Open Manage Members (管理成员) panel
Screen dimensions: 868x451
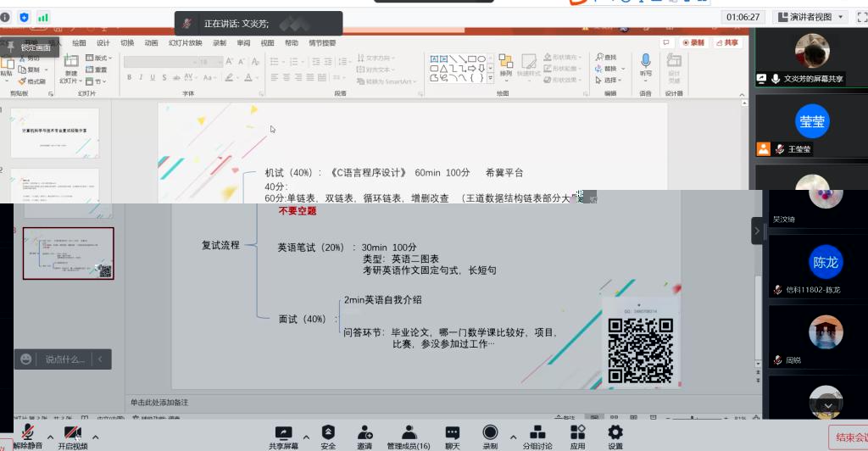pos(408,433)
